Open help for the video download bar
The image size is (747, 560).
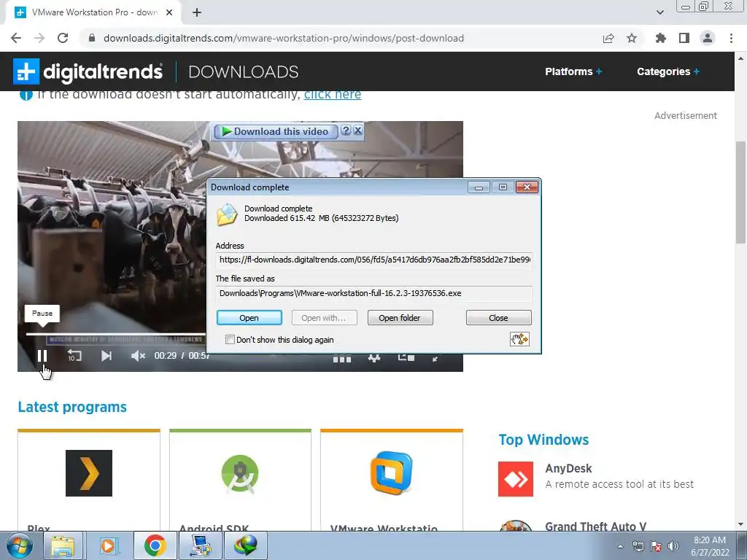(x=347, y=131)
